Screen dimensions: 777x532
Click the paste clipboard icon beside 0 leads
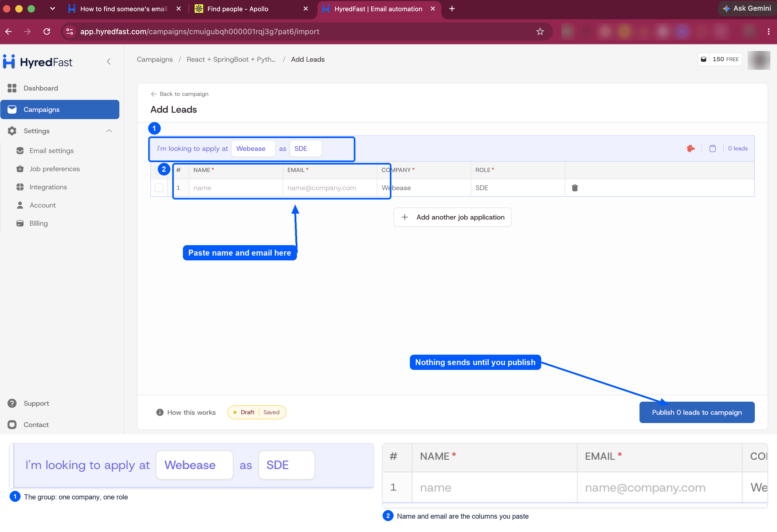click(712, 148)
